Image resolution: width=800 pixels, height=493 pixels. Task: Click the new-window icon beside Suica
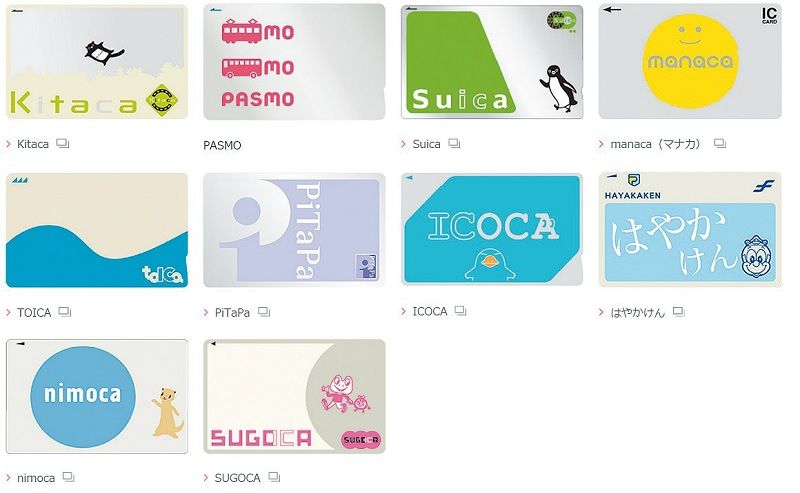[454, 144]
